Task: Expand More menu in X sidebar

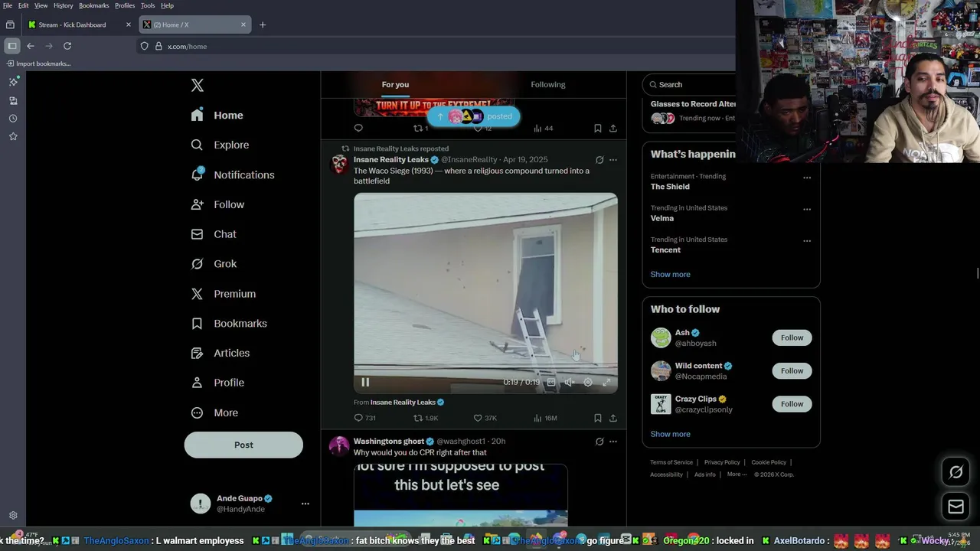Action: point(215,412)
